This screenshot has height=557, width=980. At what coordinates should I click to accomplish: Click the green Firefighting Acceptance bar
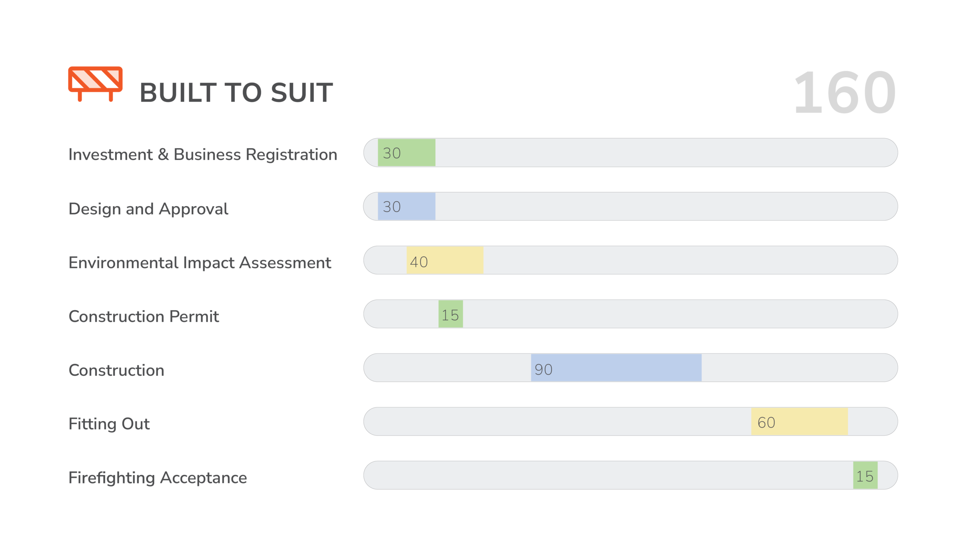[865, 475]
